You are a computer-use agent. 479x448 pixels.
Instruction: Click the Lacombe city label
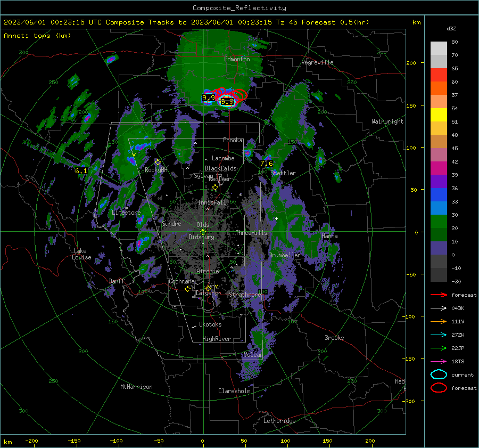(224, 158)
